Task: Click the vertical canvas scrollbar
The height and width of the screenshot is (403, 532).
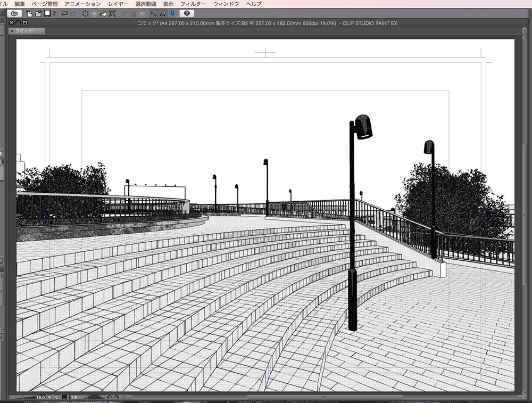Action: pyautogui.click(x=524, y=216)
